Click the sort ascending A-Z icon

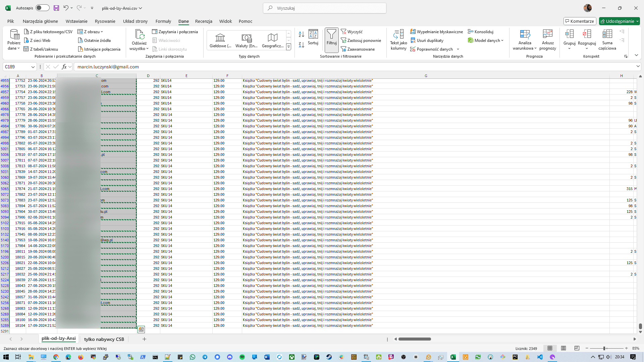[x=301, y=34]
